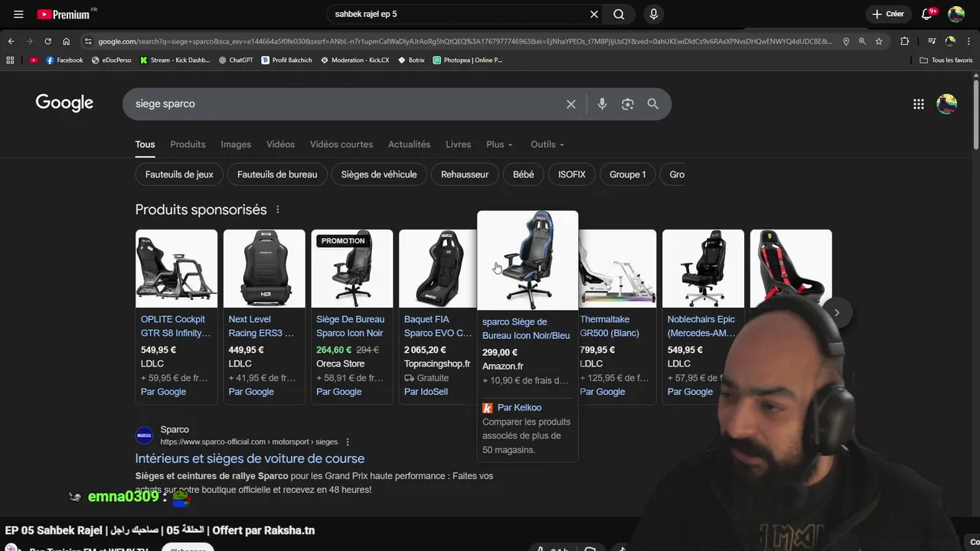
Task: Open the Botrix bookmark
Action: 411,60
